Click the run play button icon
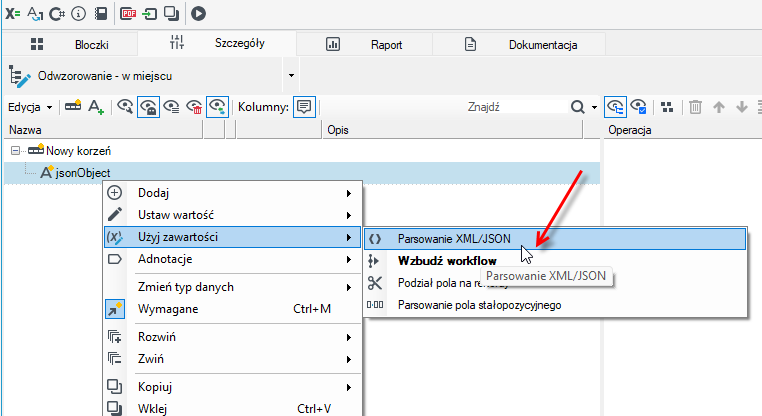762x416 pixels. point(198,14)
